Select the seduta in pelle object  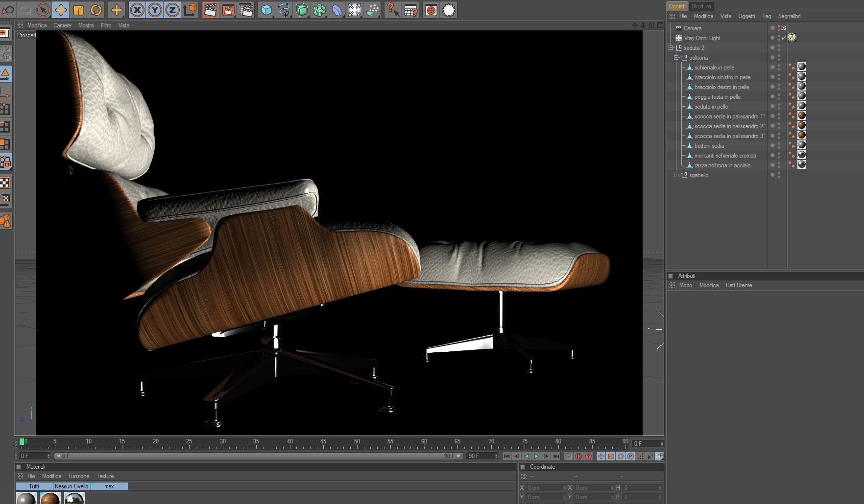[711, 107]
